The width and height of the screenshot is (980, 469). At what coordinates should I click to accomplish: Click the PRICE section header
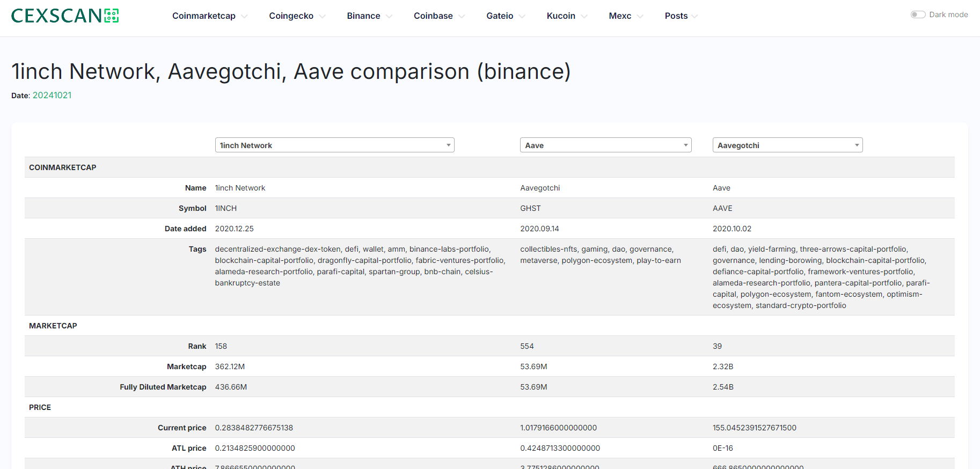point(40,407)
